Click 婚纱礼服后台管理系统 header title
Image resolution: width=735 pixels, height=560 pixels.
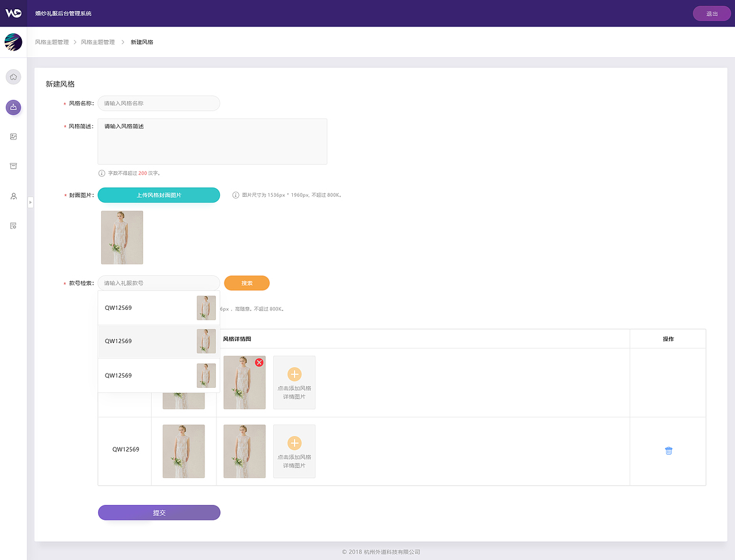pos(63,13)
